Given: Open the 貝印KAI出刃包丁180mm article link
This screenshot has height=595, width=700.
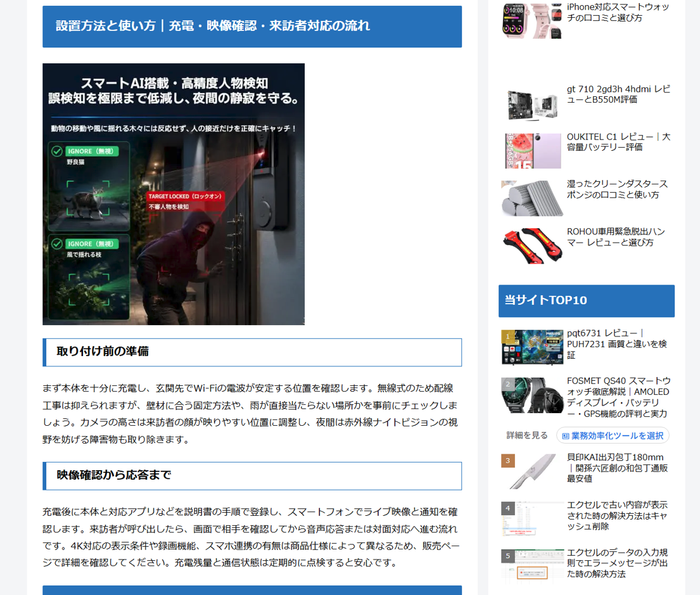Looking at the screenshot, I should [617, 468].
